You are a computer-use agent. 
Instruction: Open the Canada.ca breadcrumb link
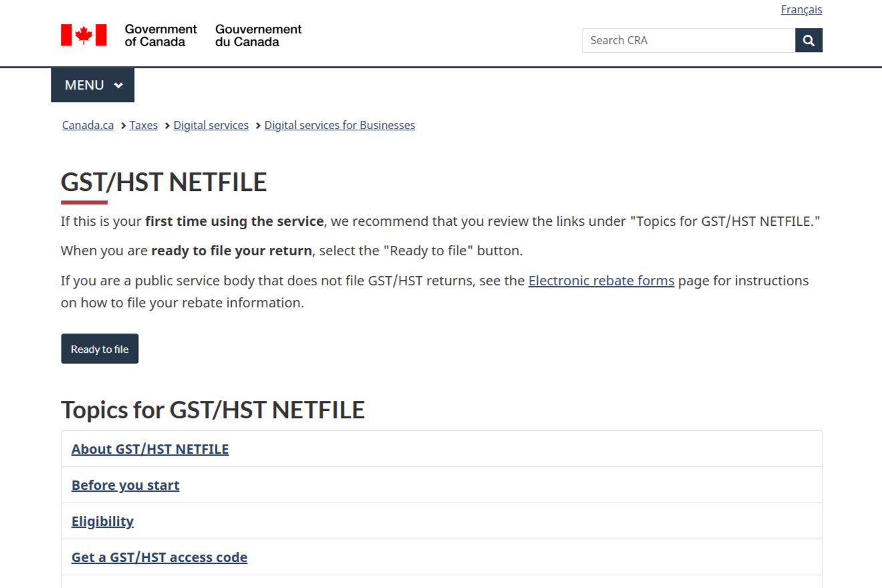(88, 126)
